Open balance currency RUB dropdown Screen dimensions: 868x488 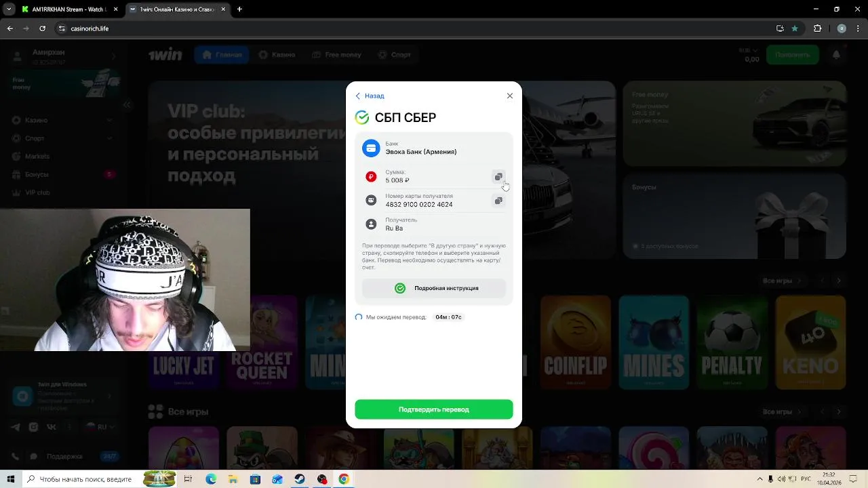749,50
